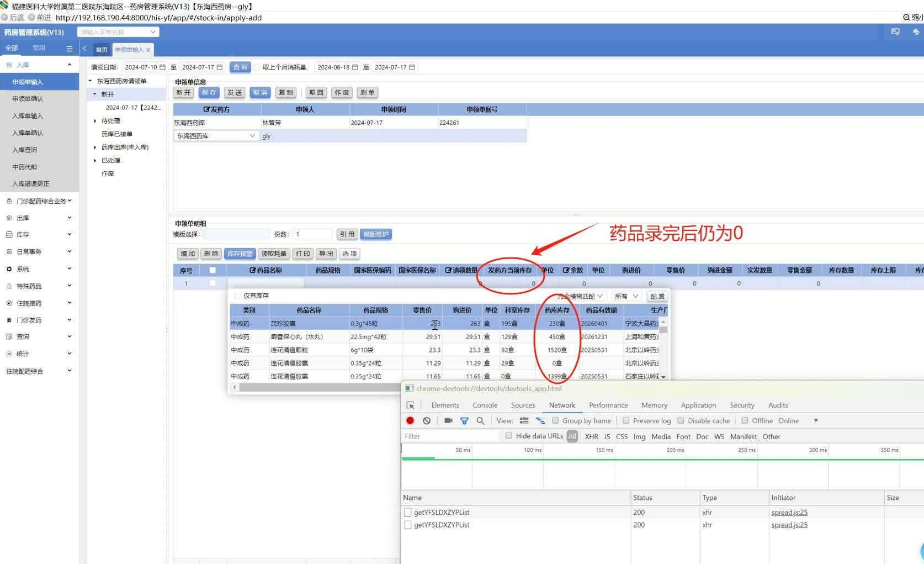This screenshot has height=564, width=924.
Task: Click the tab bar scroll-left arrow
Action: click(84, 49)
